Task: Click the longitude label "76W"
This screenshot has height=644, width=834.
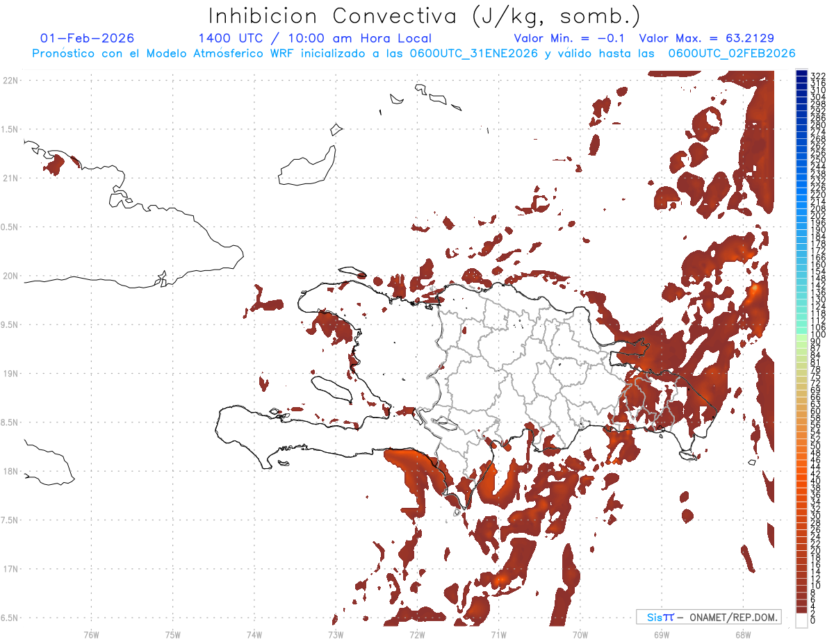Action: [91, 634]
